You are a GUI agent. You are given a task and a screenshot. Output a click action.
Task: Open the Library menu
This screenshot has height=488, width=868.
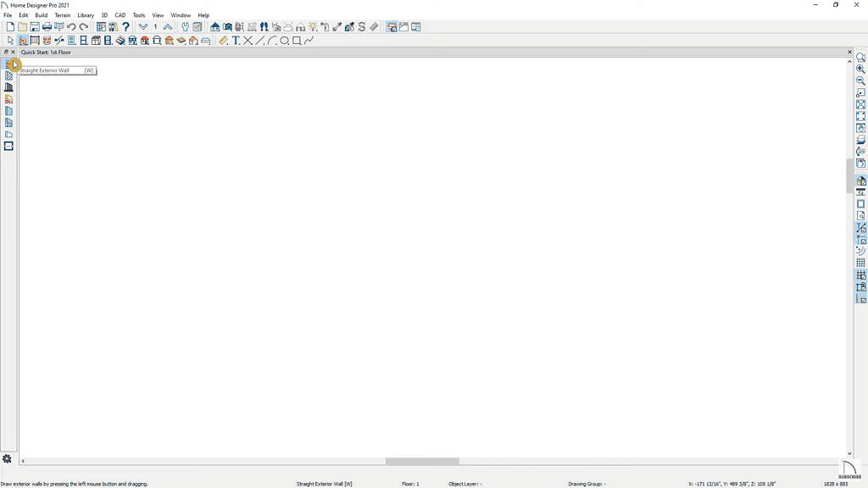(x=86, y=15)
